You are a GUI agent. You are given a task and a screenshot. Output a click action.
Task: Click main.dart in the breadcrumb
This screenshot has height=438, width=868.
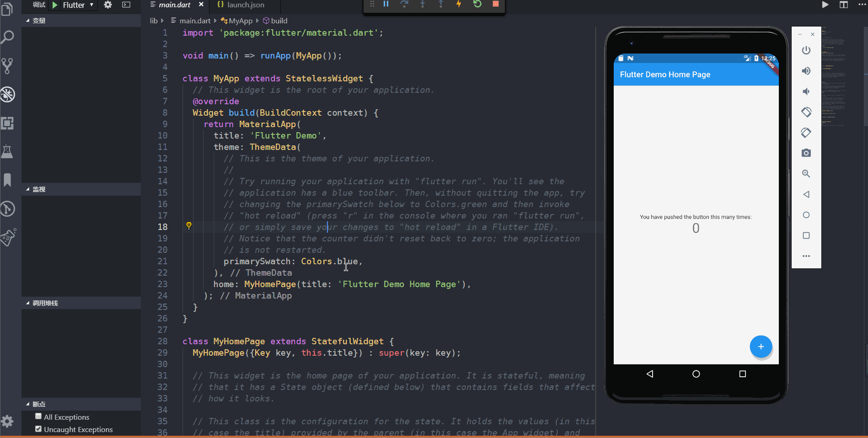pos(195,21)
